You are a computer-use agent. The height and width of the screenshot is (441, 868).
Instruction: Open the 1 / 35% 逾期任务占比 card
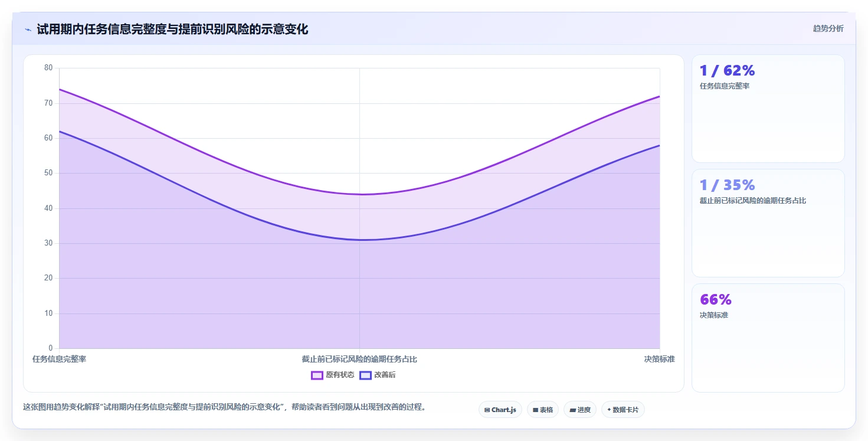click(x=768, y=223)
